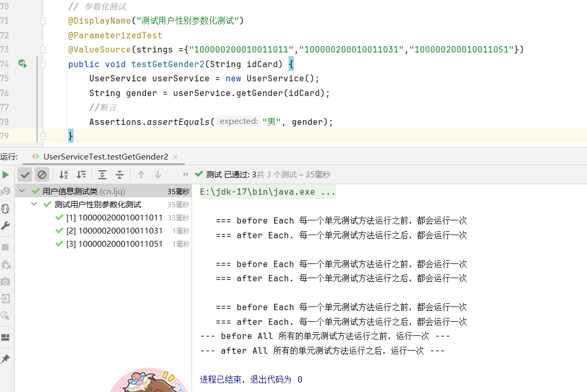Show more test toolbar options chevron

tap(186, 174)
